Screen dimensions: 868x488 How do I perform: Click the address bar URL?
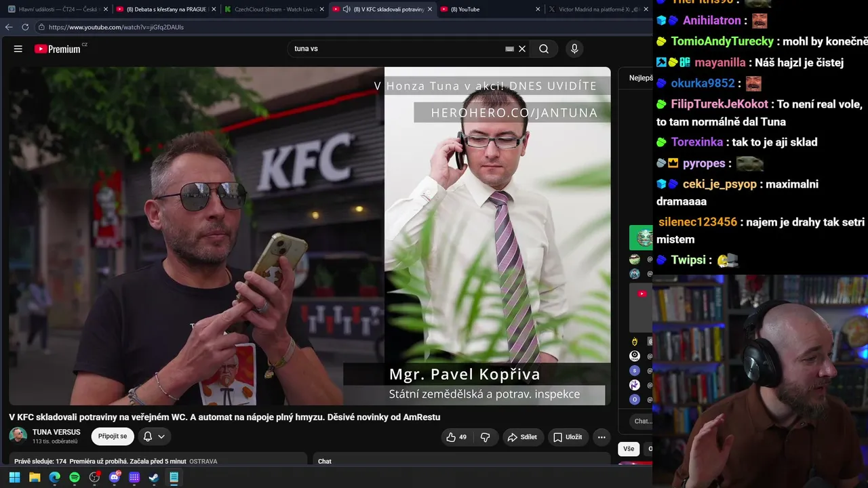116,27
